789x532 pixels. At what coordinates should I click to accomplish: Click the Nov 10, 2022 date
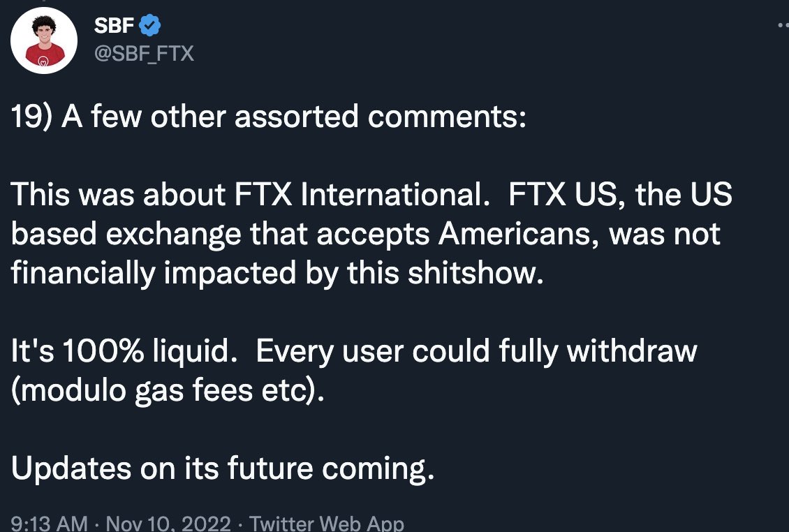170,523
